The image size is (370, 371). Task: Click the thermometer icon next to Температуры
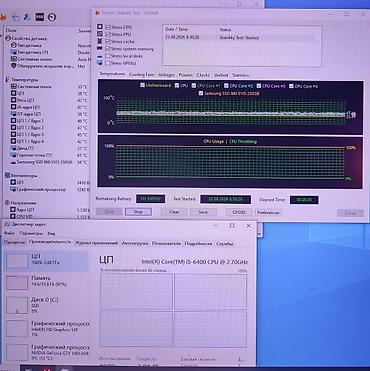pyautogui.click(x=7, y=80)
